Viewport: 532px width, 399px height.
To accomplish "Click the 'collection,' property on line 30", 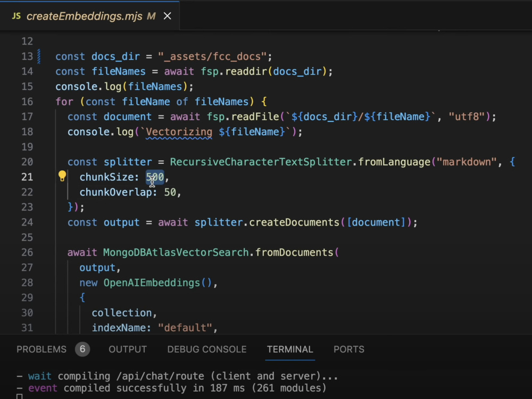I will point(124,313).
